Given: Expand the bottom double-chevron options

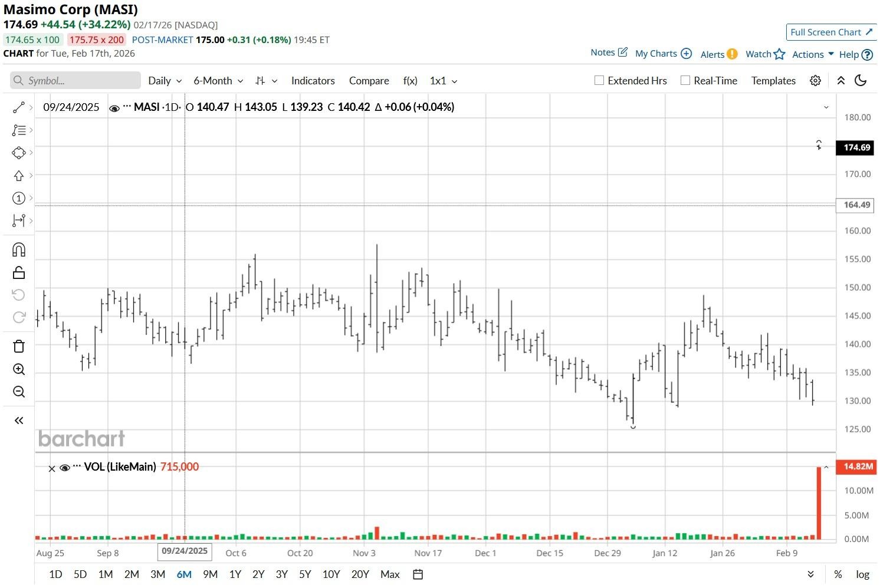Looking at the screenshot, I should pyautogui.click(x=810, y=574).
